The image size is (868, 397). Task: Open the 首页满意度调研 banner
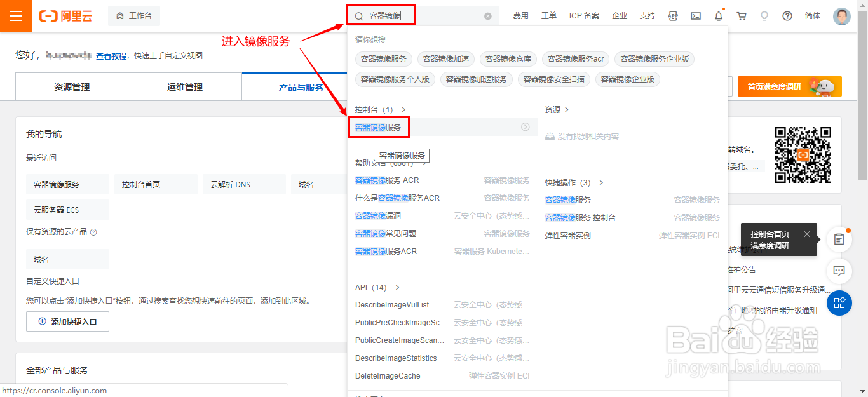(x=789, y=86)
